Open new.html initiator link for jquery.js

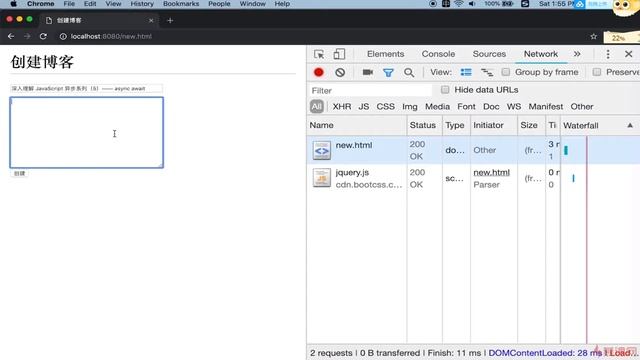coord(491,173)
